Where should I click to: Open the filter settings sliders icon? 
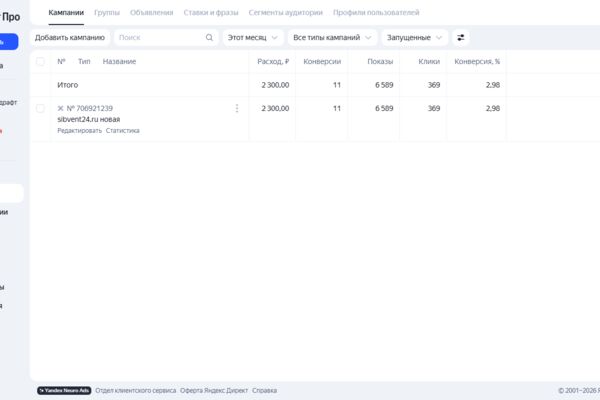click(x=461, y=38)
